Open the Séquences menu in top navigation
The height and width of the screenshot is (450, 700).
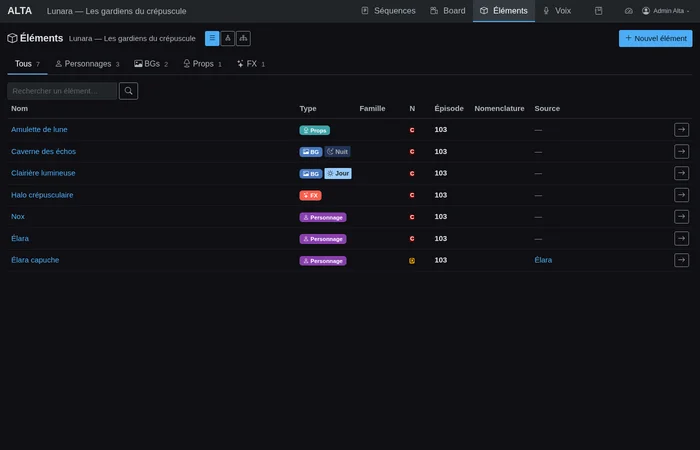pyautogui.click(x=388, y=11)
